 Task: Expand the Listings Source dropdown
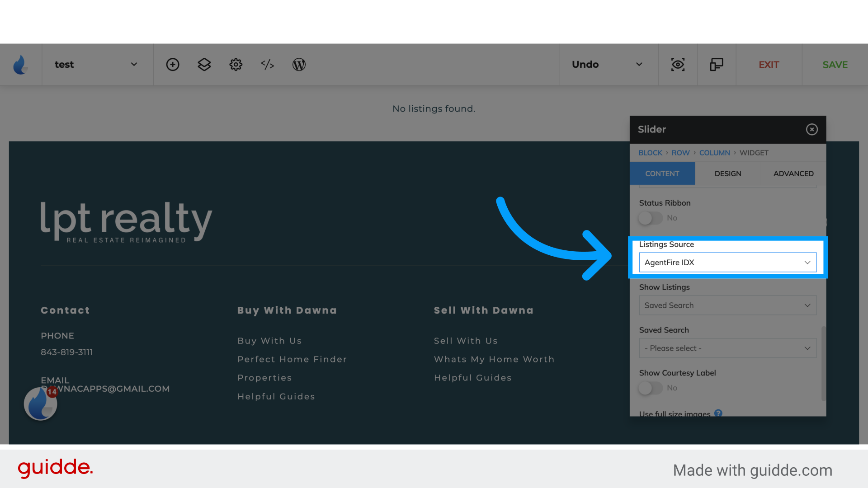[727, 262]
